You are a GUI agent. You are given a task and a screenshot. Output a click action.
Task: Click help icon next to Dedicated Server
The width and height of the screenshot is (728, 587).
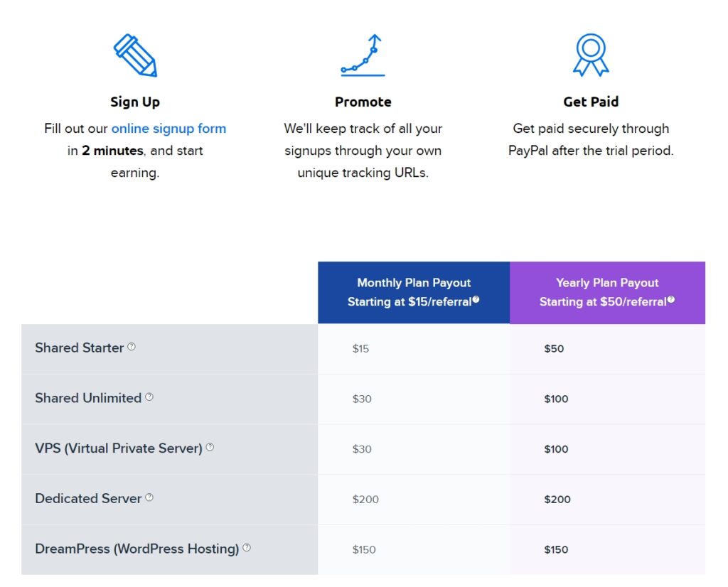pos(149,497)
